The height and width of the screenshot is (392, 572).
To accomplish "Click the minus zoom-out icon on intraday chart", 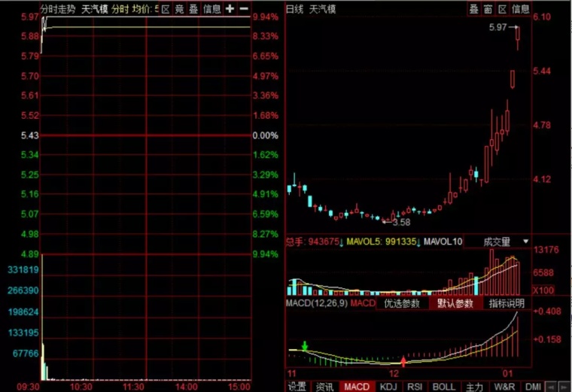I will 244,9.
